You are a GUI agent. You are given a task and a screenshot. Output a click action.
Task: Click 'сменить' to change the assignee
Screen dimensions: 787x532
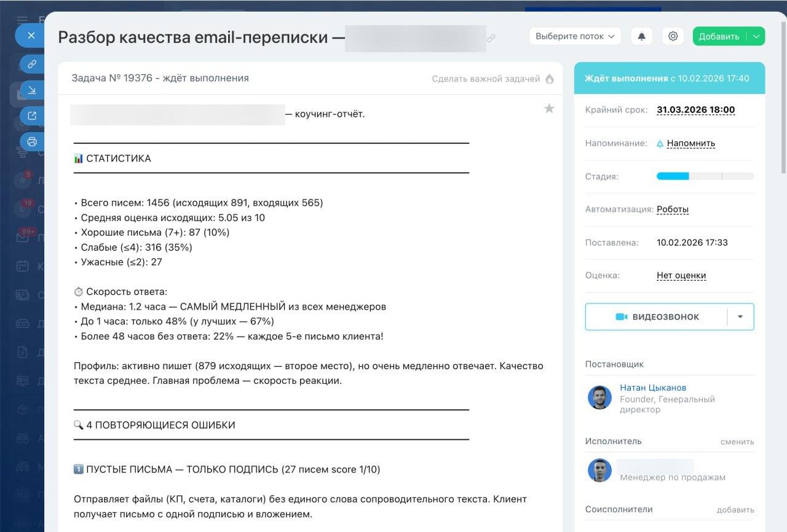(737, 442)
